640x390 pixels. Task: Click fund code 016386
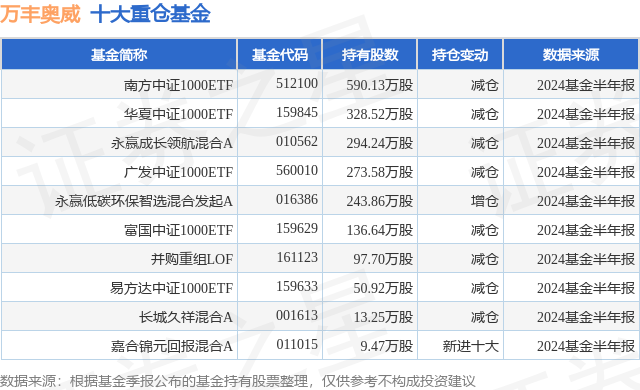click(x=297, y=199)
